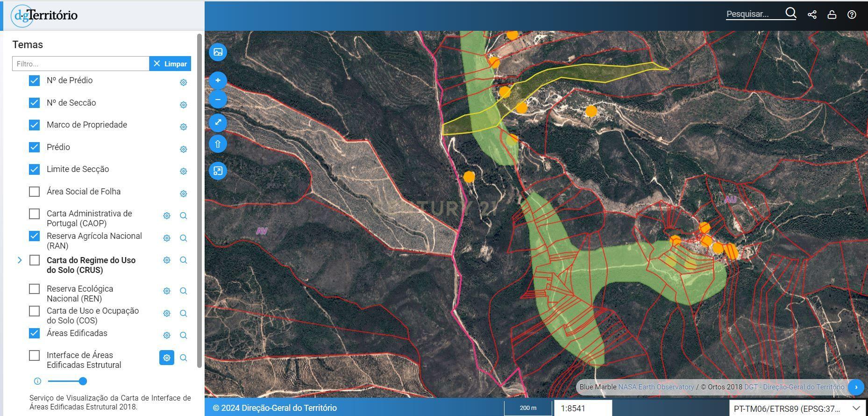Uncheck the Nº de Prédio layer
868x416 pixels.
(34, 80)
